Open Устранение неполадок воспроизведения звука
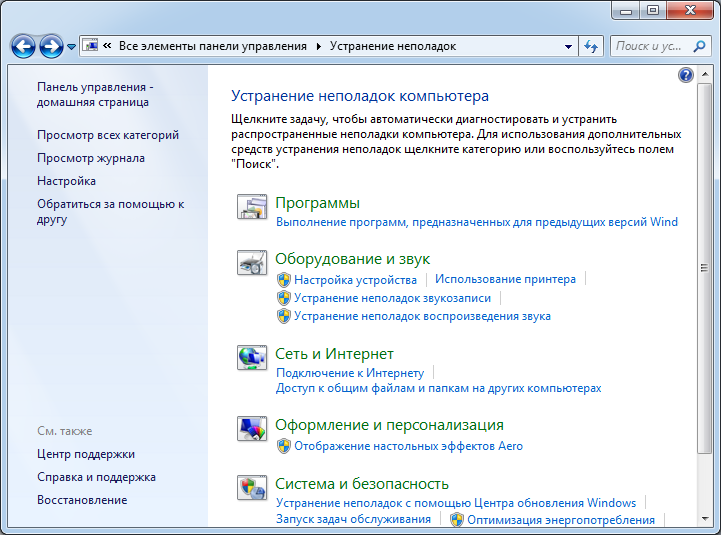Image resolution: width=722 pixels, height=536 pixels. click(422, 316)
